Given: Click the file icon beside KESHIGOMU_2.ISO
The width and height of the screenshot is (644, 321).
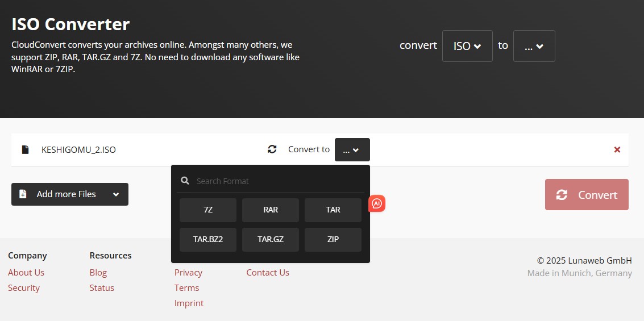Looking at the screenshot, I should (x=26, y=150).
